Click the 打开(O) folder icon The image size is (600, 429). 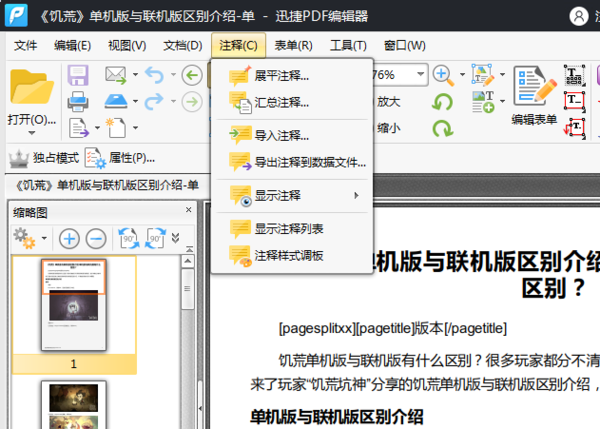32,87
